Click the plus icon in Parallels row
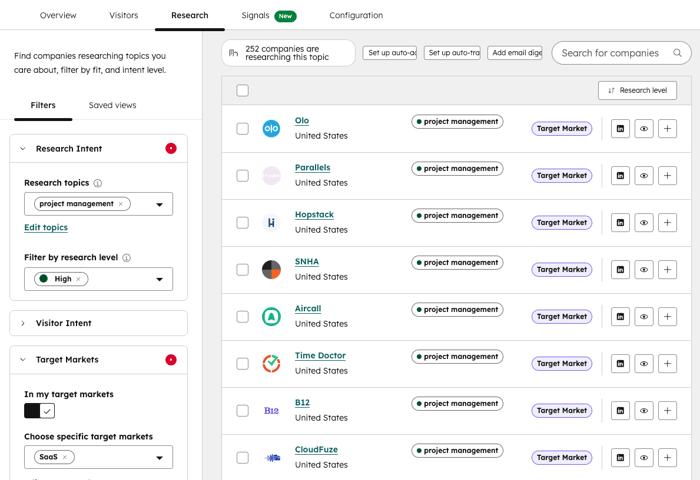Screen dimensions: 700x480 coord(668,176)
